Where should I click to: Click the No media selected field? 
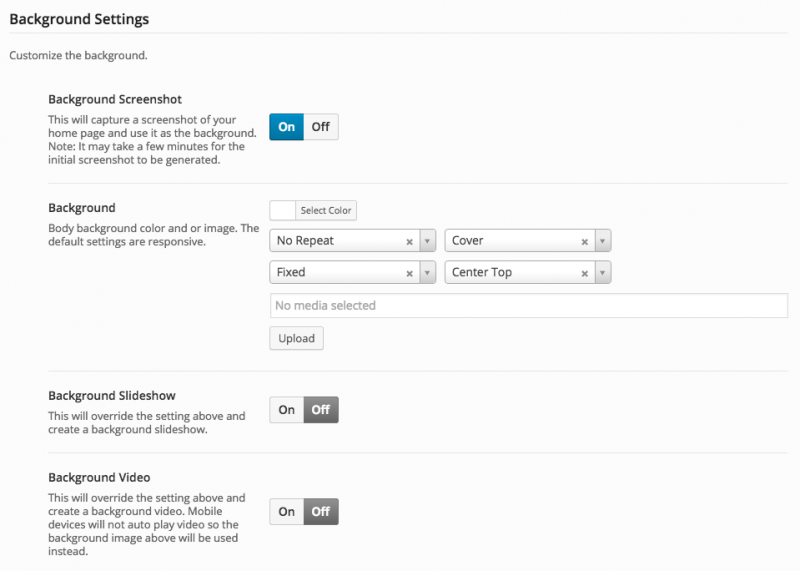pos(528,305)
